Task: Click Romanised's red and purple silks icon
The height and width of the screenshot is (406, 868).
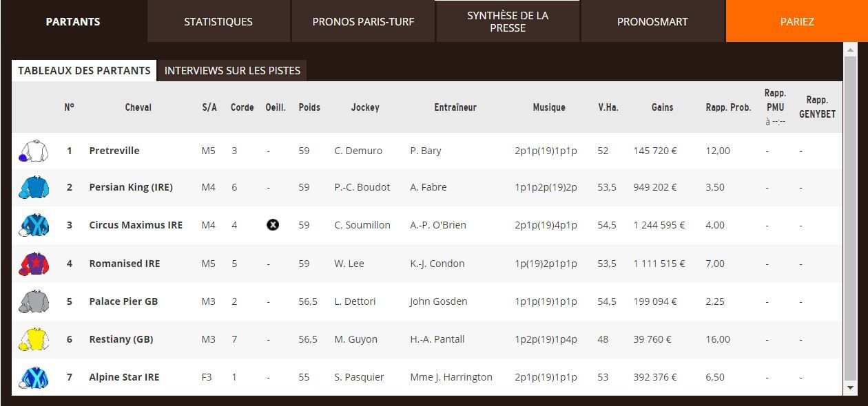Action: (32, 264)
